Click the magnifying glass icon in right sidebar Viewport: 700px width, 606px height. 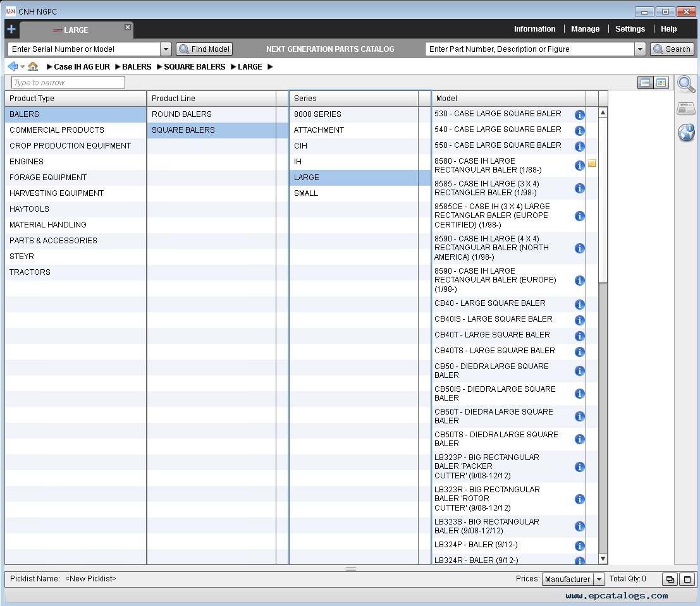pos(686,83)
